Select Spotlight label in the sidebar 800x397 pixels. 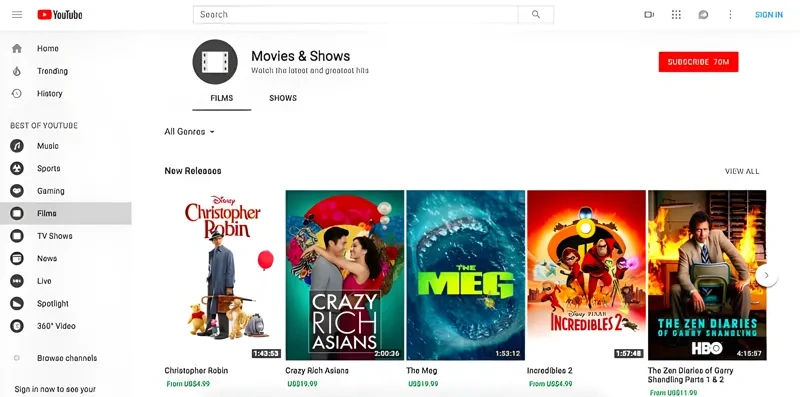tap(53, 304)
